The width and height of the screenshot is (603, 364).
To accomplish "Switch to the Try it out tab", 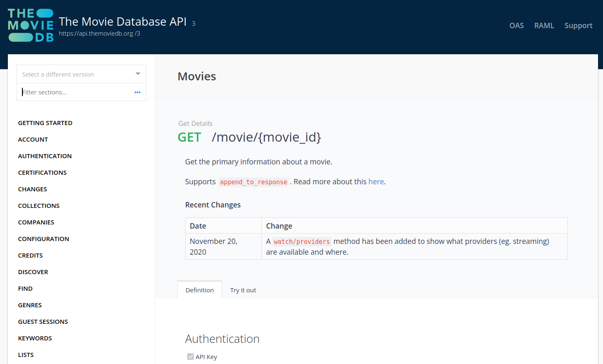I will click(x=243, y=290).
